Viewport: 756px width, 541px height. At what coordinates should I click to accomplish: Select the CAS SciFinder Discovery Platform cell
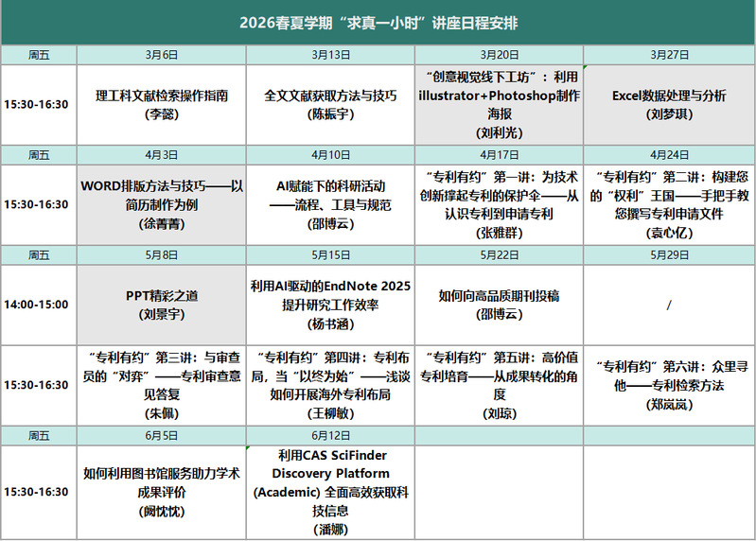pos(330,491)
